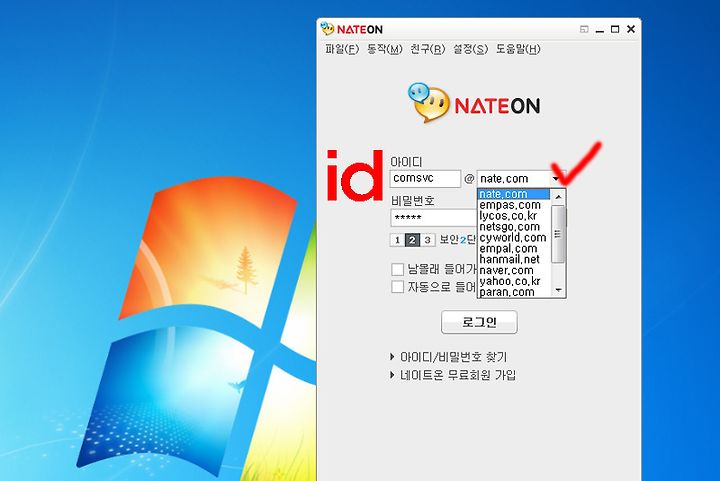The width and height of the screenshot is (720, 481).
Task: Set security level to 3
Action: (x=428, y=240)
